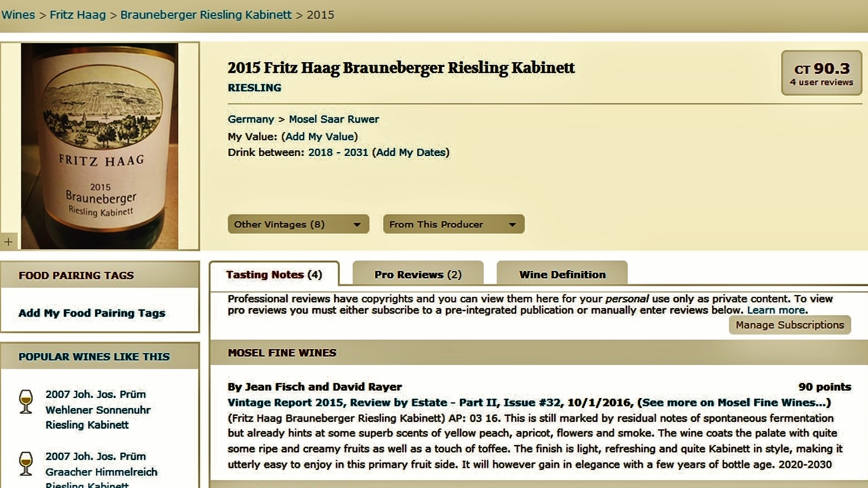Open the From This Producer dropdown

454,224
